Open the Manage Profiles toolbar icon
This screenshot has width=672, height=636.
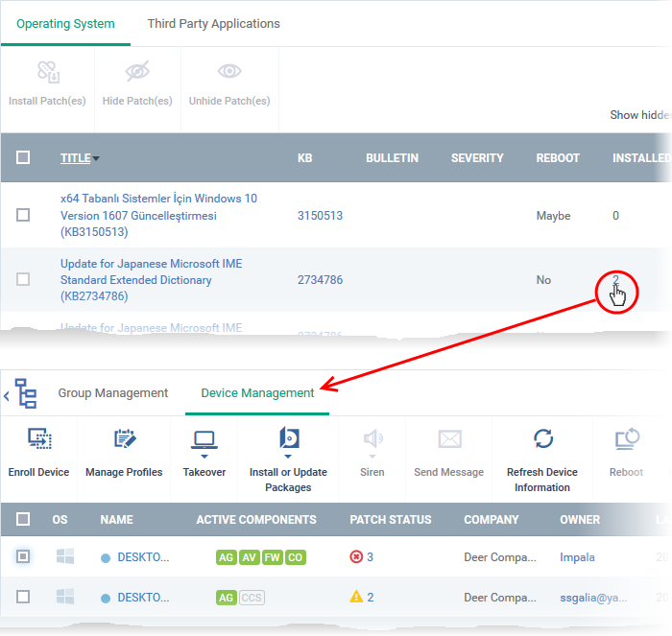pos(124,440)
